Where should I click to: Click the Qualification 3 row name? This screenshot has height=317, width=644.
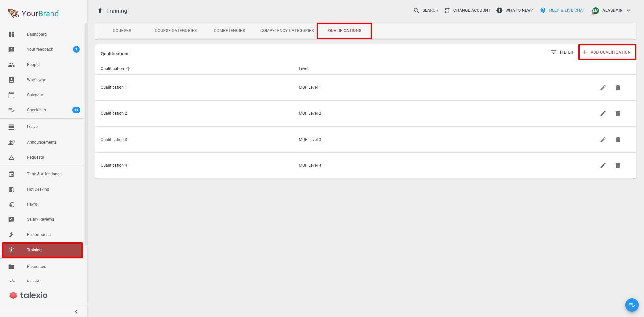click(x=114, y=140)
